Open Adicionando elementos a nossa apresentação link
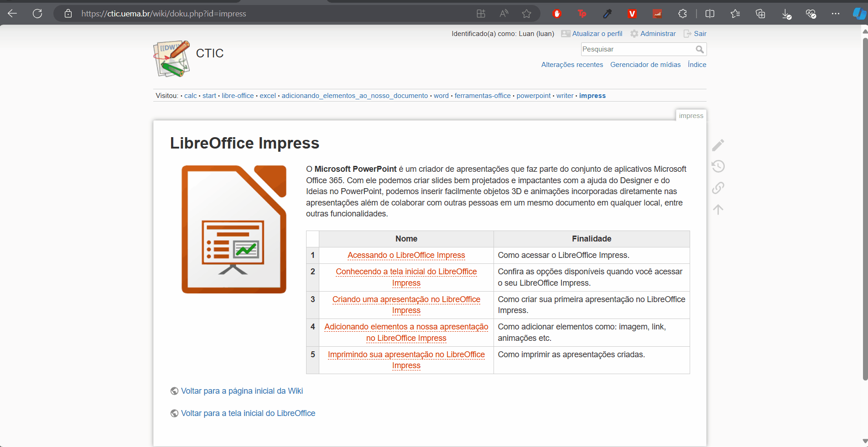 [x=406, y=332]
